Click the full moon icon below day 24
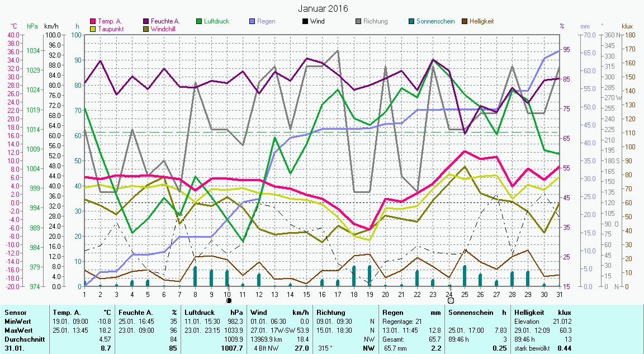 (450, 301)
